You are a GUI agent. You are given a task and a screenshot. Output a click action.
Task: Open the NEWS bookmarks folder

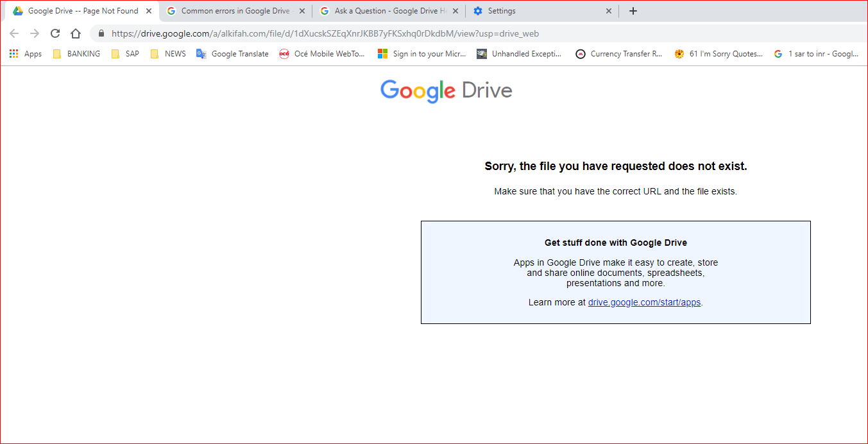click(168, 54)
